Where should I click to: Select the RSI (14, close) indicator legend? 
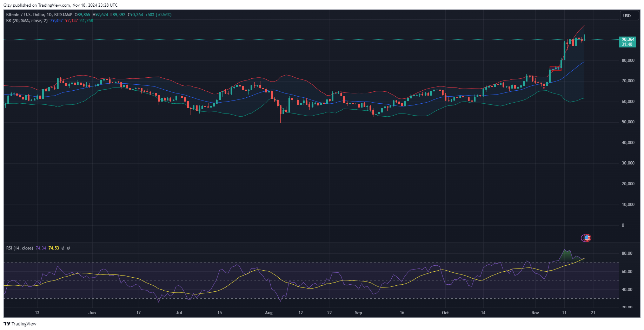coord(20,248)
